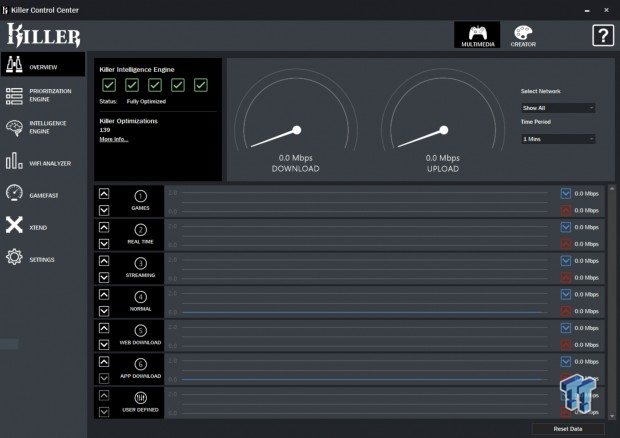Move Real Time category up
620x438 pixels.
(x=104, y=227)
